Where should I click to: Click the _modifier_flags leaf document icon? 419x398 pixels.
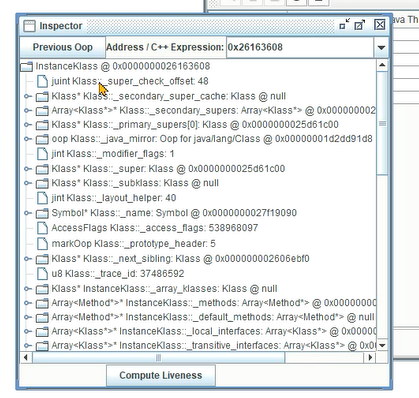(42, 154)
